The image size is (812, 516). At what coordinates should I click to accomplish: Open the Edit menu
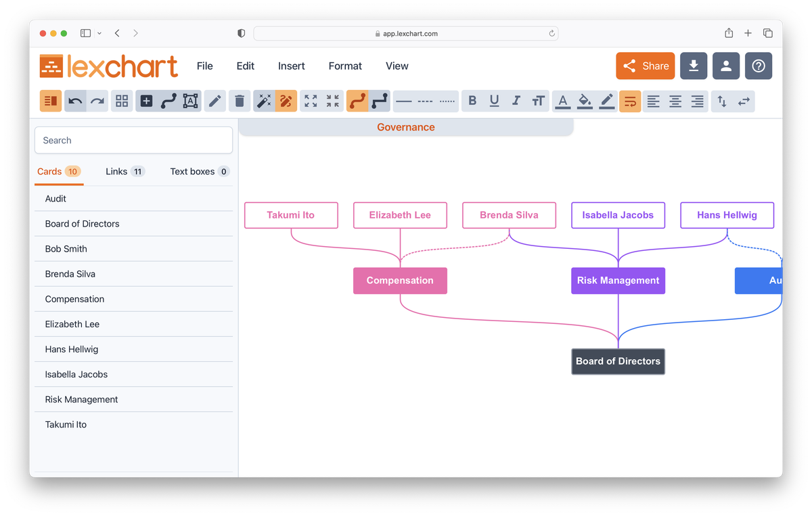[246, 66]
